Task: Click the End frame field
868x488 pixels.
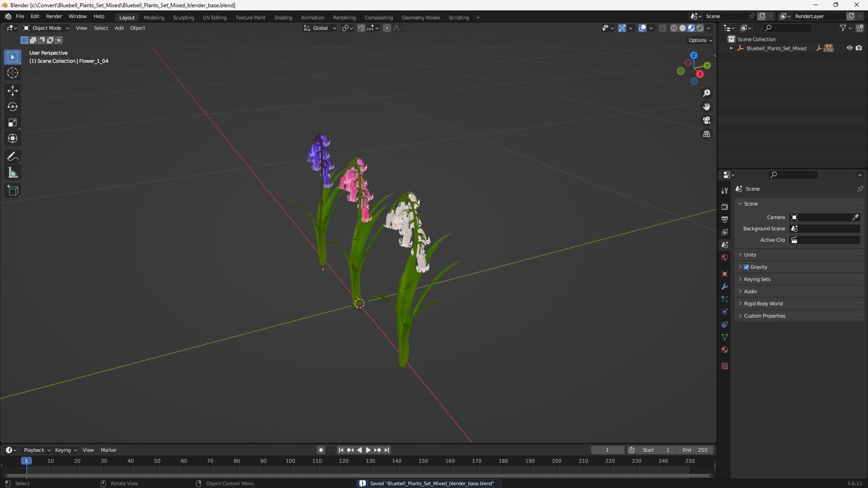Action: pyautogui.click(x=695, y=450)
